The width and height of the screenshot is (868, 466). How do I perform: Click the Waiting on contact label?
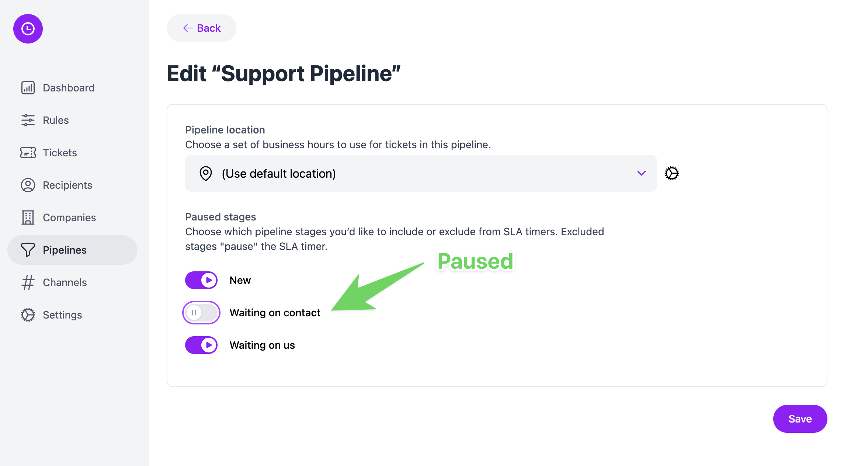[275, 313]
